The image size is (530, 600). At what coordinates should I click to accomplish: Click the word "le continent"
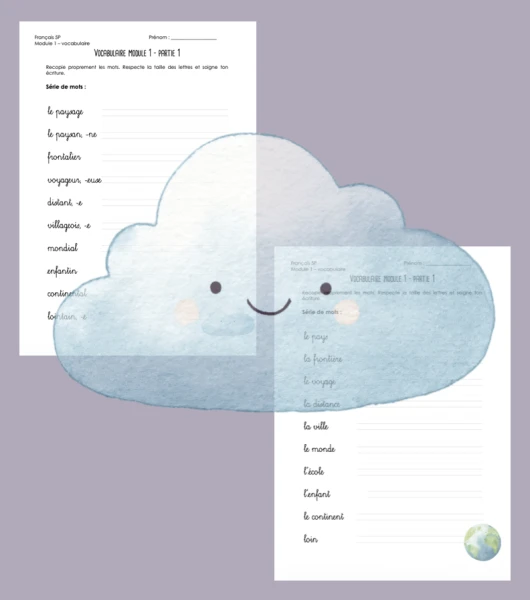324,516
